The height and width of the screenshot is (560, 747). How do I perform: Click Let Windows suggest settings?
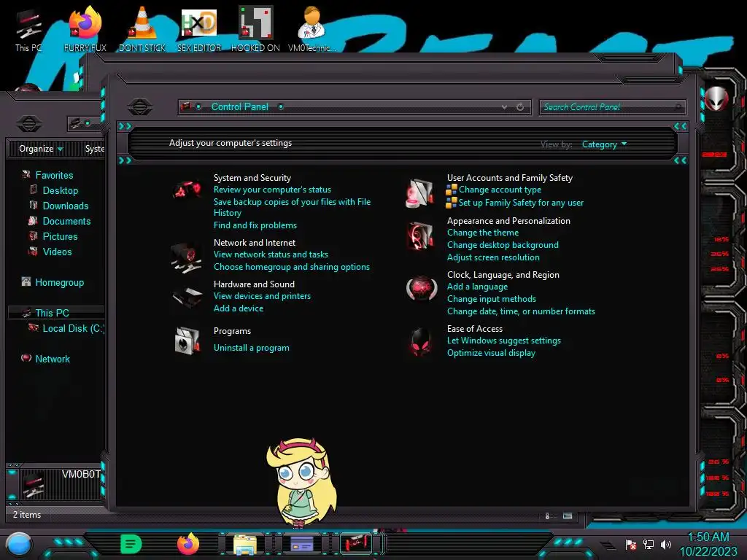(x=503, y=341)
